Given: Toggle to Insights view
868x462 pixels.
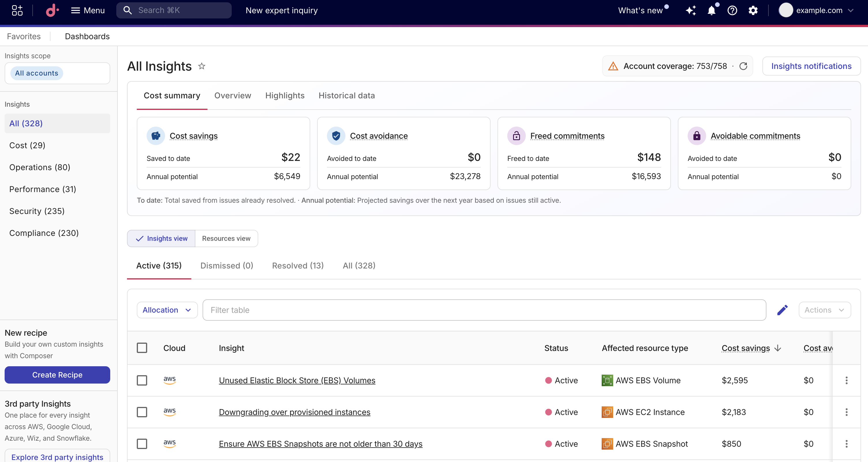Looking at the screenshot, I should (x=161, y=238).
